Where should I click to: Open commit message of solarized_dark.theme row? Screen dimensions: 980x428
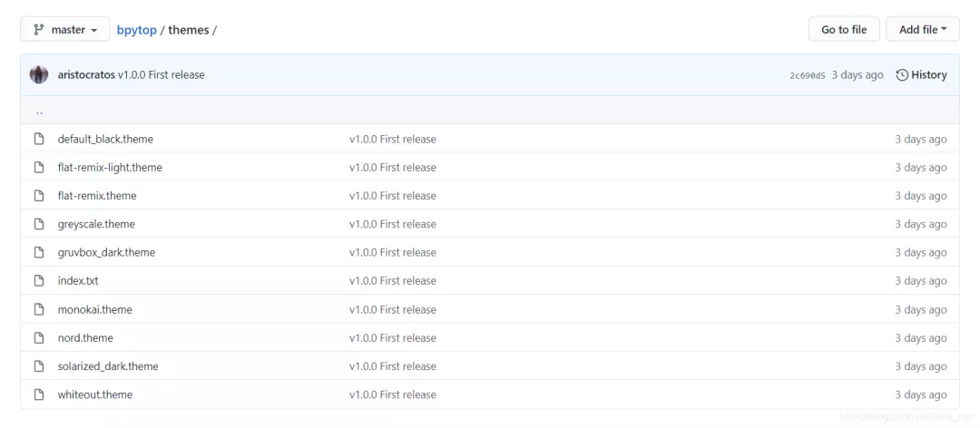click(393, 366)
